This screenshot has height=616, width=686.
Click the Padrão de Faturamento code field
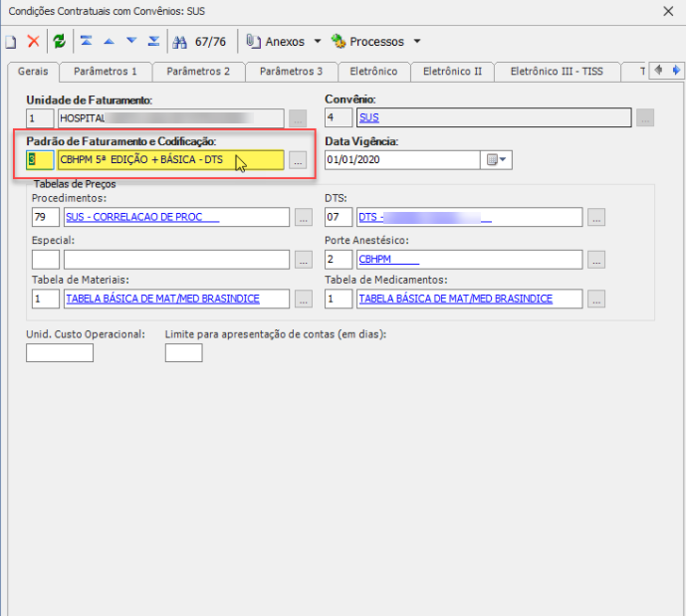pyautogui.click(x=40, y=160)
